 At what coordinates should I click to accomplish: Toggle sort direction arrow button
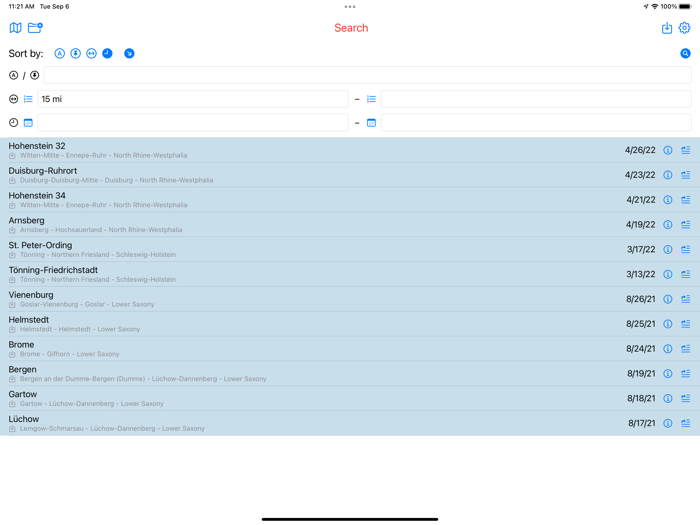[x=129, y=54]
